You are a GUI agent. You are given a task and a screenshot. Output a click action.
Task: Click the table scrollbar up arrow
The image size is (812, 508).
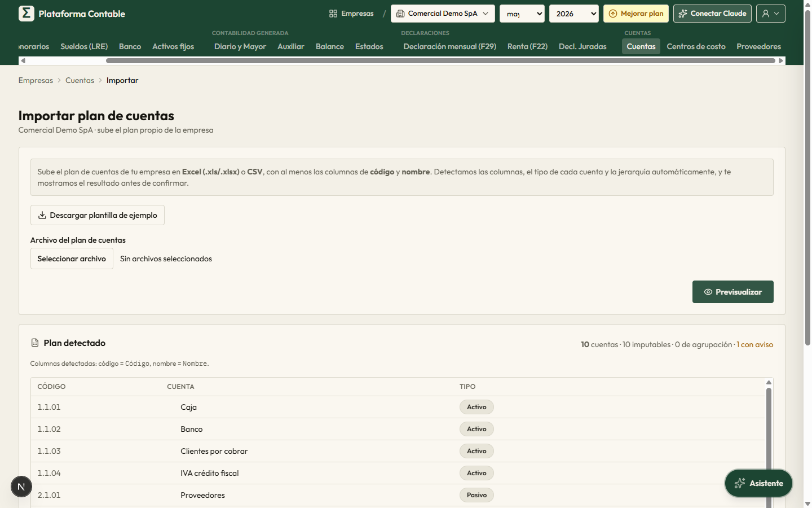click(x=769, y=382)
